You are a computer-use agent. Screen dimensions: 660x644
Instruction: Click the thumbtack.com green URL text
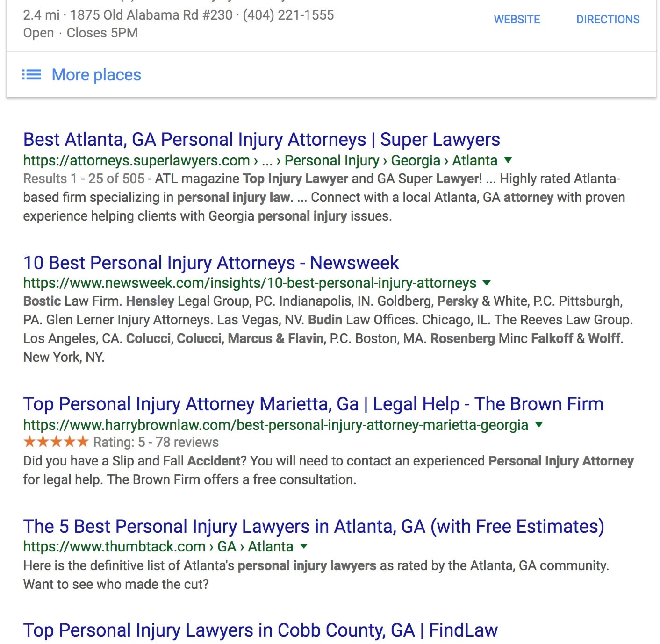click(x=115, y=547)
